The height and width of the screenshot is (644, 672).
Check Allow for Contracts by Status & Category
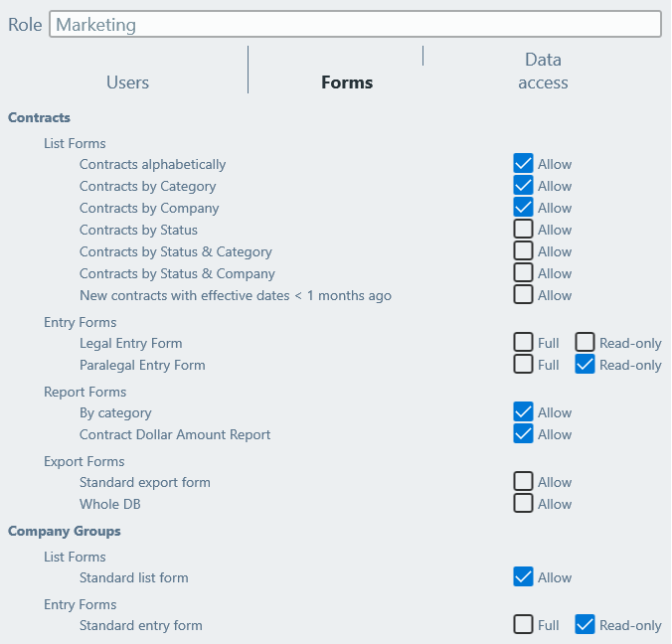pos(524,251)
